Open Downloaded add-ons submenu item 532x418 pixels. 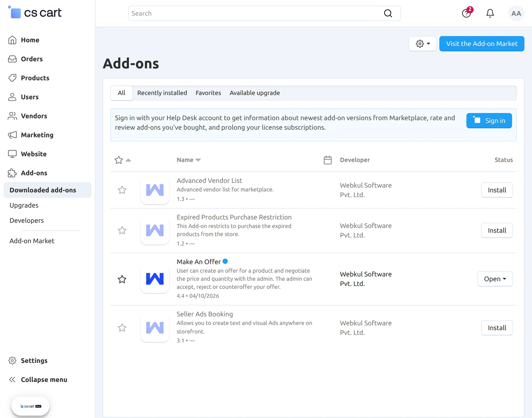click(47, 190)
